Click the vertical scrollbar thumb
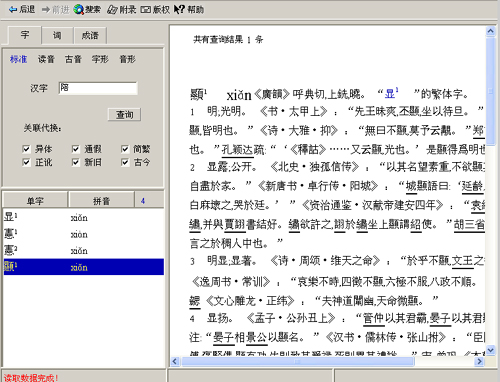Image resolution: width=500 pixels, height=382 pixels. click(x=490, y=91)
